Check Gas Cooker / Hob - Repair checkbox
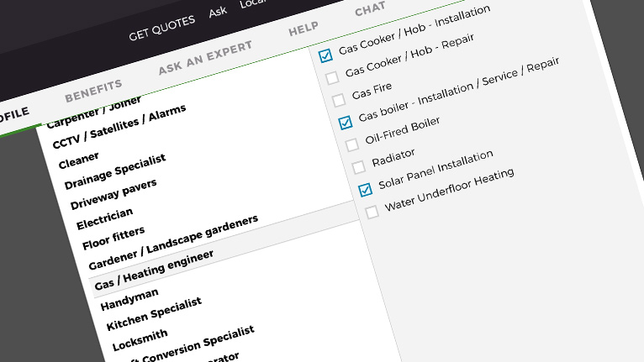This screenshot has height=362, width=644. [332, 77]
